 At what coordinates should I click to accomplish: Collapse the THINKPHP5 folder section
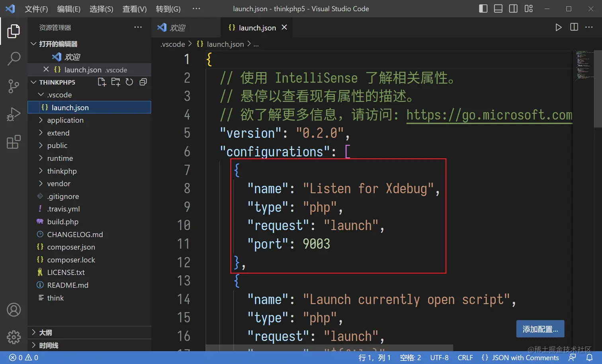pyautogui.click(x=33, y=82)
